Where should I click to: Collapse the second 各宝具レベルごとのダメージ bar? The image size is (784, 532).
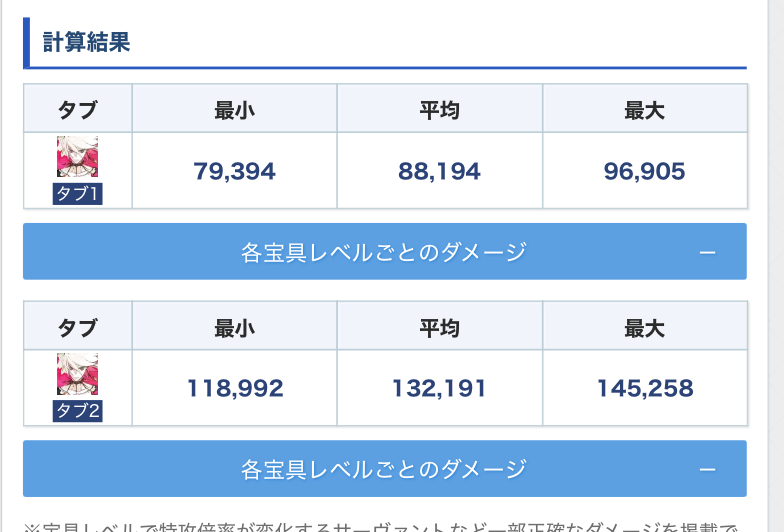[384, 469]
